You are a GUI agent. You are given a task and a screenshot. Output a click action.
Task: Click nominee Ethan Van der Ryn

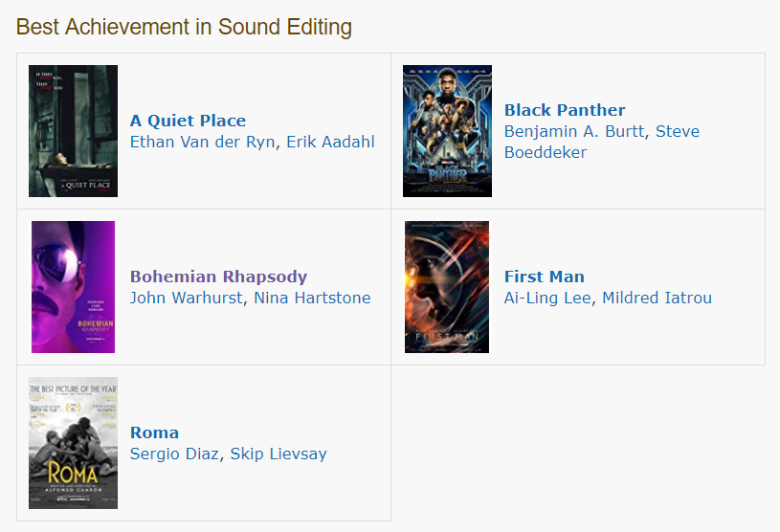pos(203,142)
